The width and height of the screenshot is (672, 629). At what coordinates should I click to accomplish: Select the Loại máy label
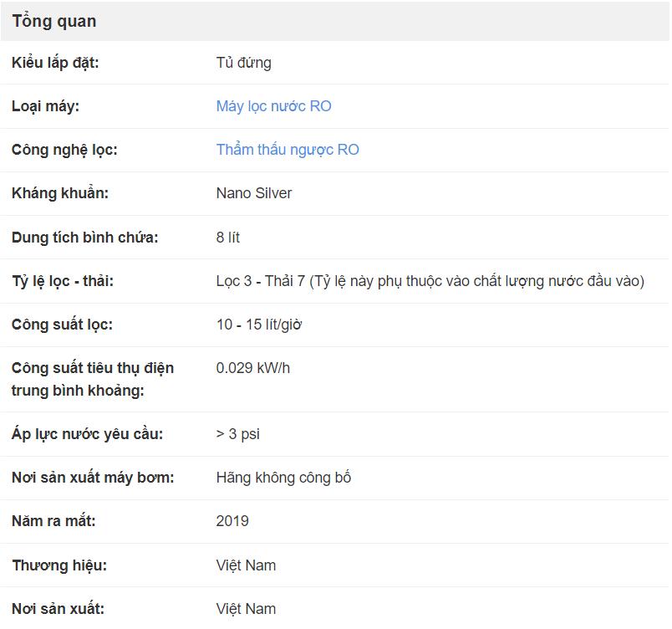pyautogui.click(x=45, y=106)
